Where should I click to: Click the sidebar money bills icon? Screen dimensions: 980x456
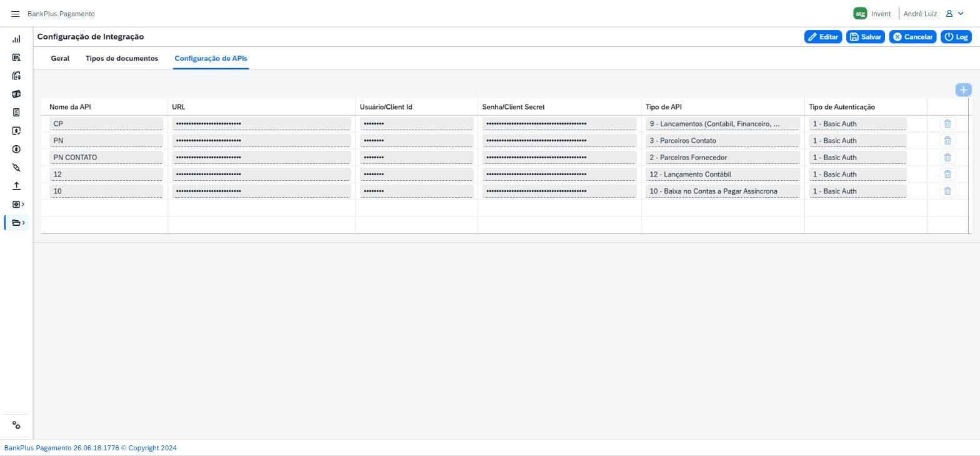[x=16, y=94]
